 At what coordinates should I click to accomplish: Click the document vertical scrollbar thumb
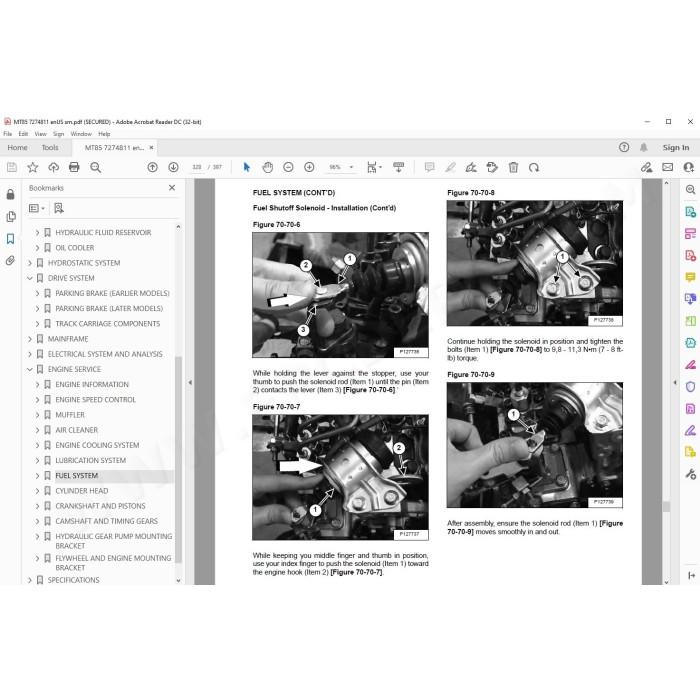coord(667,506)
